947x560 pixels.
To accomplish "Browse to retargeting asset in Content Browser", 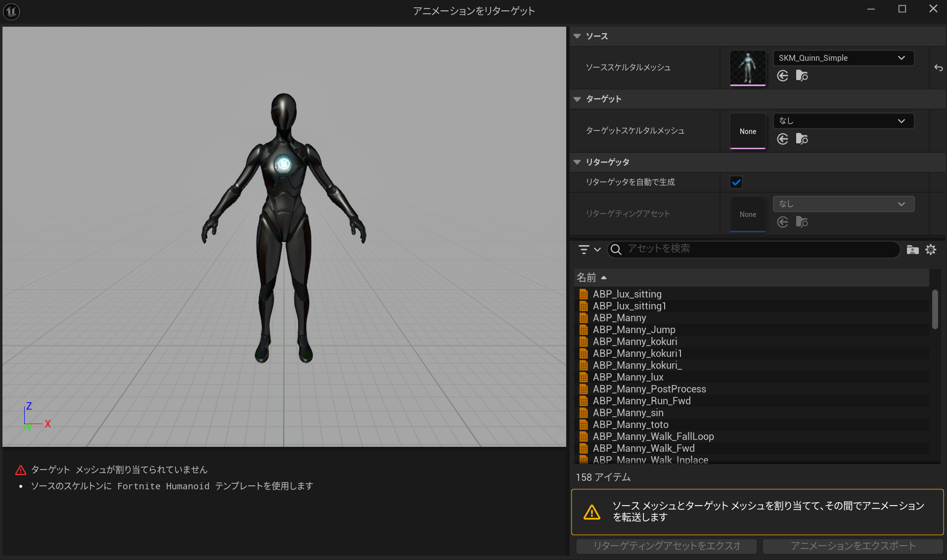I will pos(802,222).
